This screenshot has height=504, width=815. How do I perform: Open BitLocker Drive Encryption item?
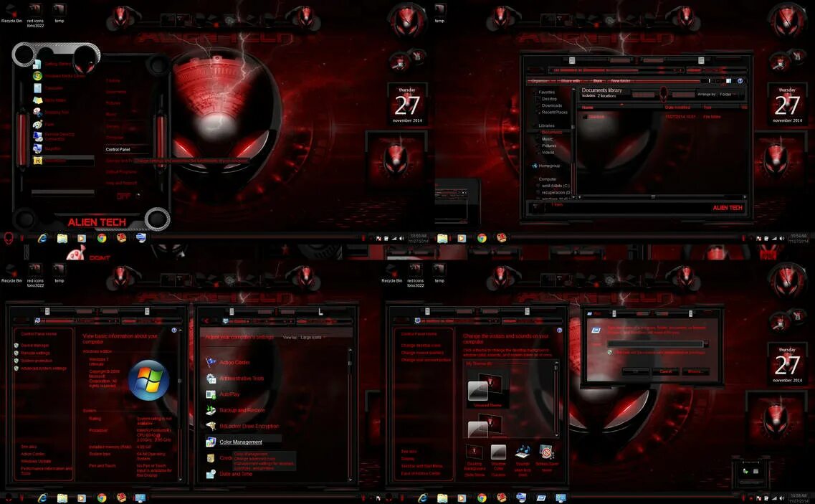pyautogui.click(x=243, y=426)
